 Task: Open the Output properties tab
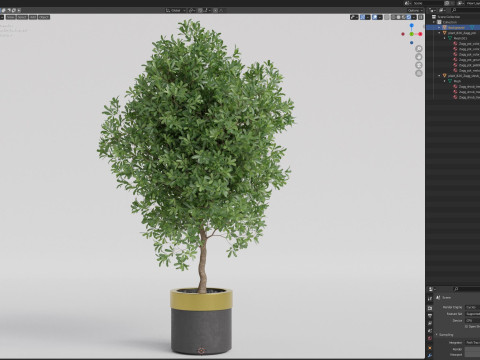430,315
